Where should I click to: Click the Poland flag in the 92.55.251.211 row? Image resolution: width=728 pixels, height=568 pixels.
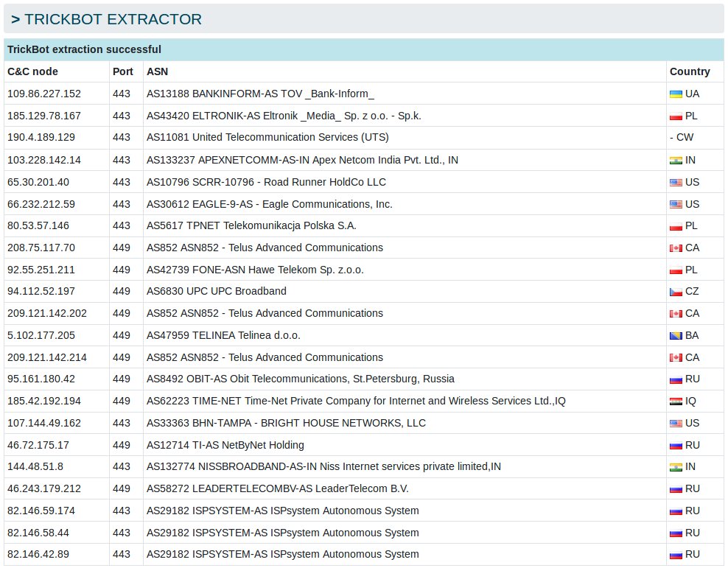pyautogui.click(x=676, y=270)
